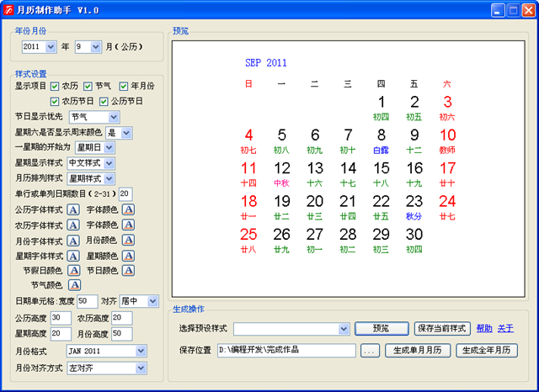Open the 月份格式 dropdown
Image resolution: width=539 pixels, height=392 pixels.
tap(107, 351)
